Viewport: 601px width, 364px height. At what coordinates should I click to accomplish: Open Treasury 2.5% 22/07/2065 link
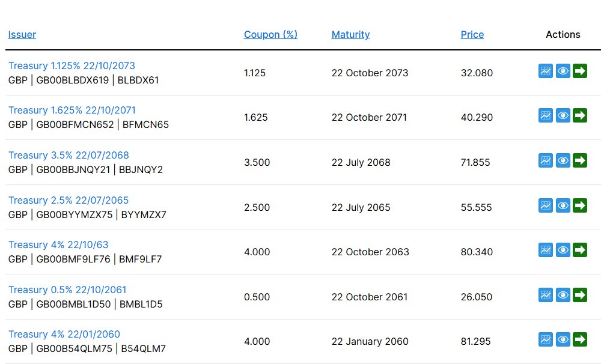coord(69,201)
